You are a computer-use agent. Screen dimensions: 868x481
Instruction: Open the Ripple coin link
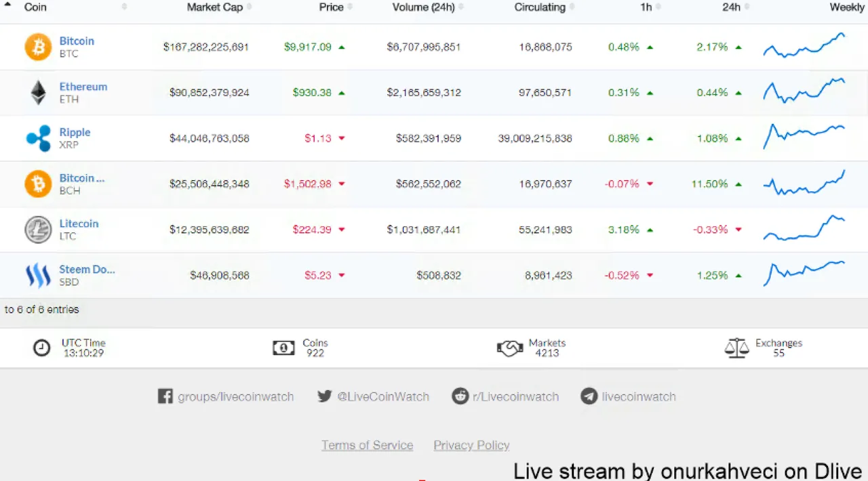pyautogui.click(x=75, y=132)
